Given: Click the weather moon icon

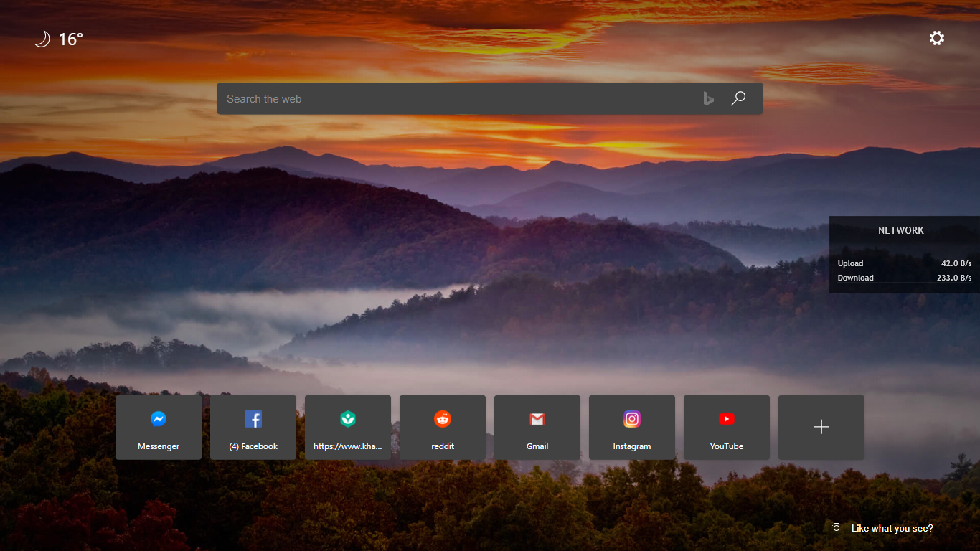Looking at the screenshot, I should point(42,39).
